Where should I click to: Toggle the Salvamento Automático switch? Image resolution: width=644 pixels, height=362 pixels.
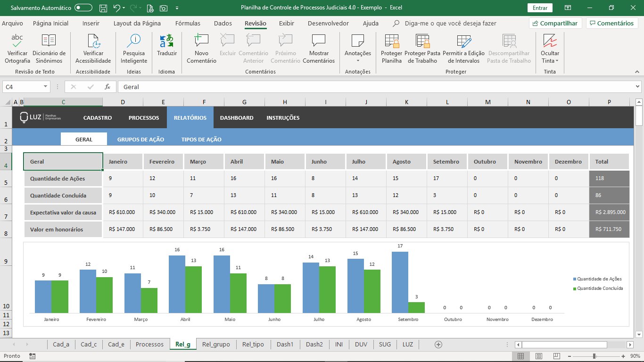point(83,8)
